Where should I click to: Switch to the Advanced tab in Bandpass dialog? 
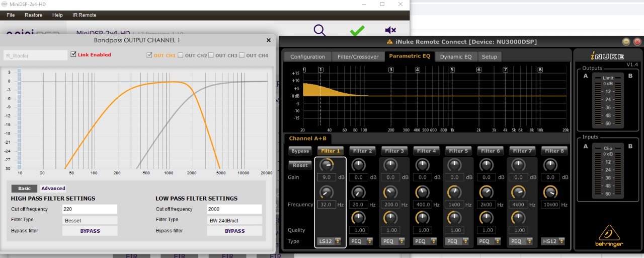[53, 188]
